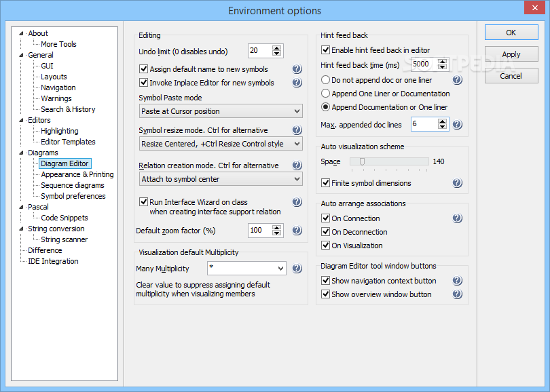Open Highlighting settings page
Image resolution: width=550 pixels, height=392 pixels.
pos(60,131)
